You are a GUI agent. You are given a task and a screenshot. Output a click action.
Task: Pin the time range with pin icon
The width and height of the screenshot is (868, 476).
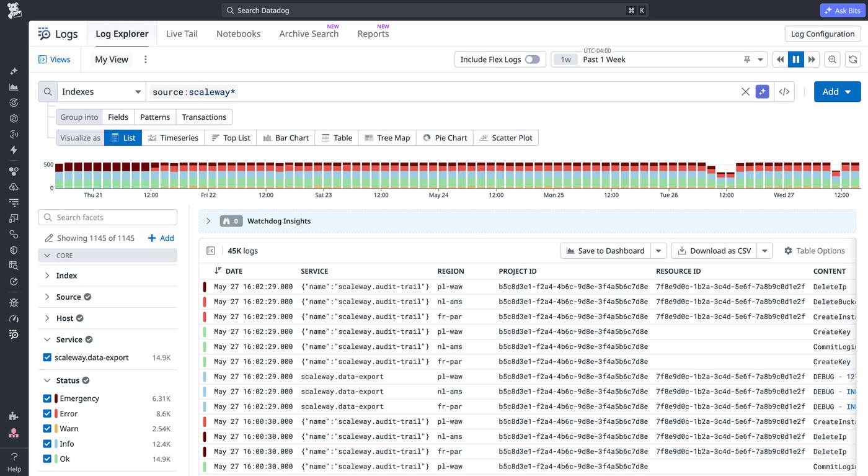click(747, 60)
